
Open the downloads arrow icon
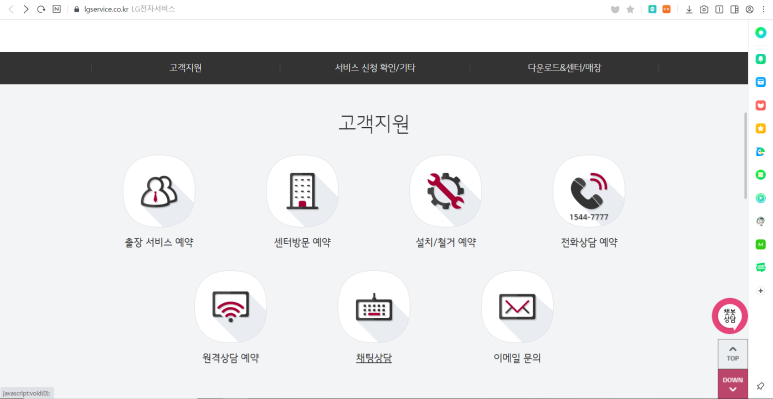coord(689,9)
